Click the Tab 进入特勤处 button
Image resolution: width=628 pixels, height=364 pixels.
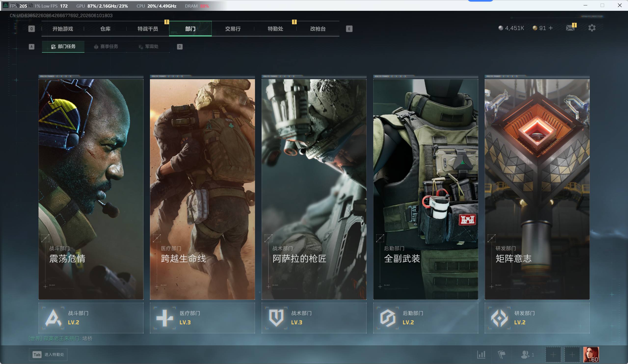coord(48,354)
